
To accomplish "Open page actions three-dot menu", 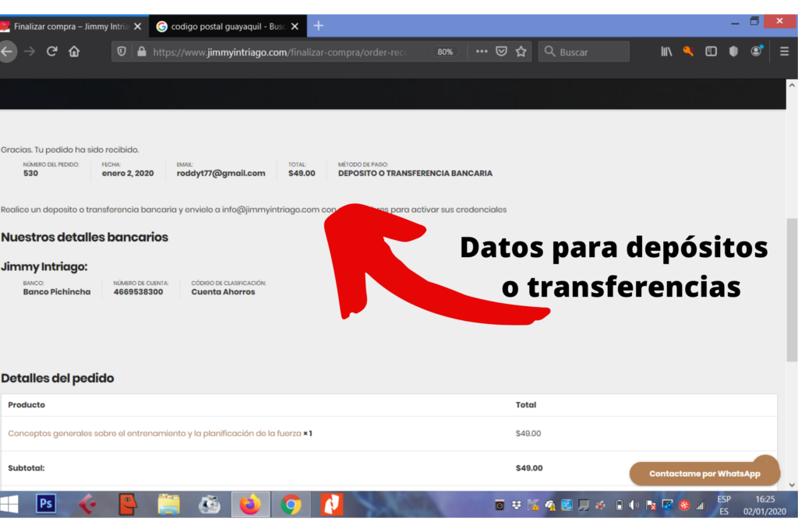I will [x=482, y=51].
